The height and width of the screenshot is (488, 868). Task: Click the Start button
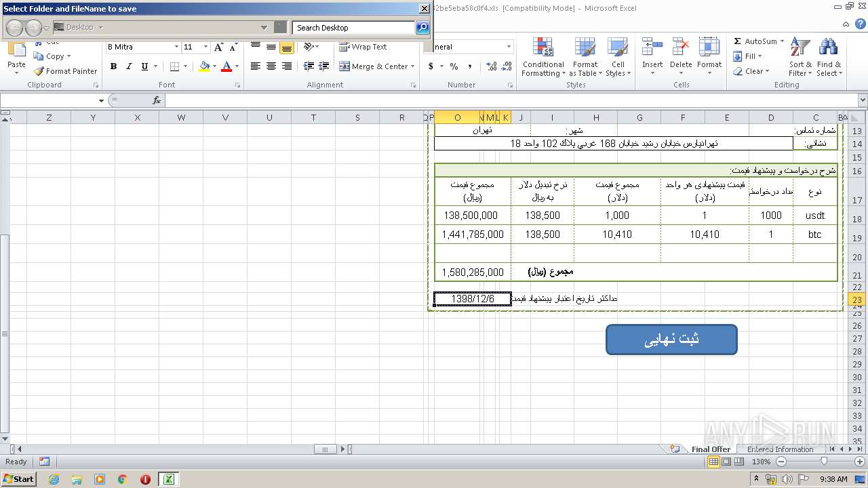tap(19, 479)
